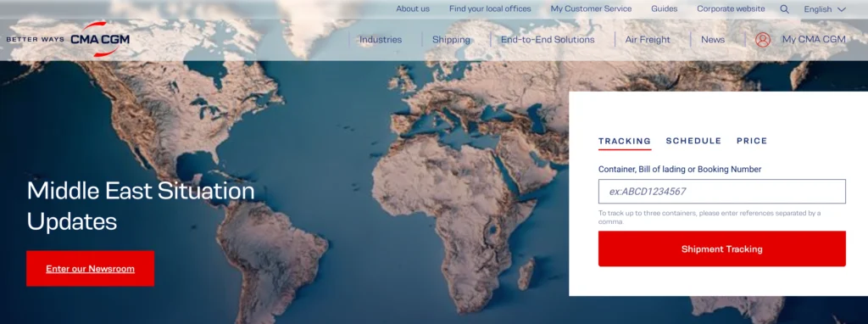Click the CMA CGM logo

100,39
